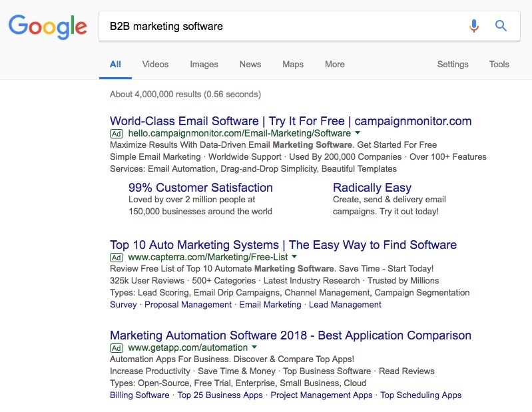The width and height of the screenshot is (532, 412).
Task: Click 'Create, send & delivery email' text
Action: [x=390, y=200]
